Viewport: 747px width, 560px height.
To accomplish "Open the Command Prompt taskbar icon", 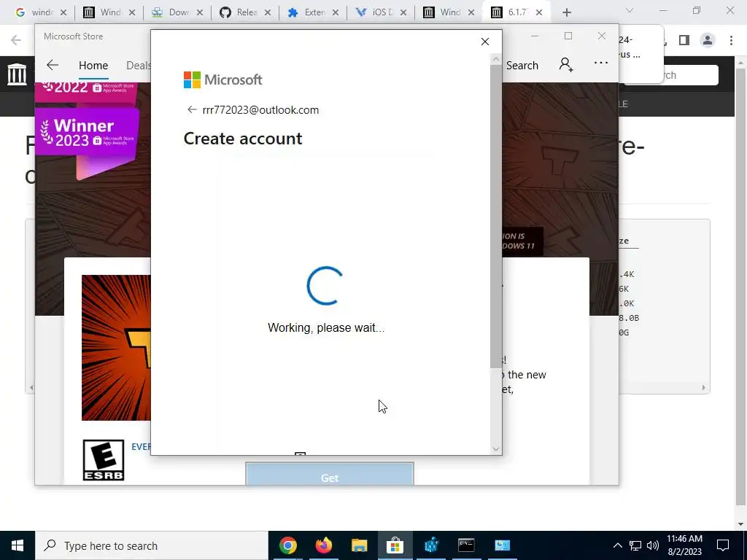I will coord(466,545).
